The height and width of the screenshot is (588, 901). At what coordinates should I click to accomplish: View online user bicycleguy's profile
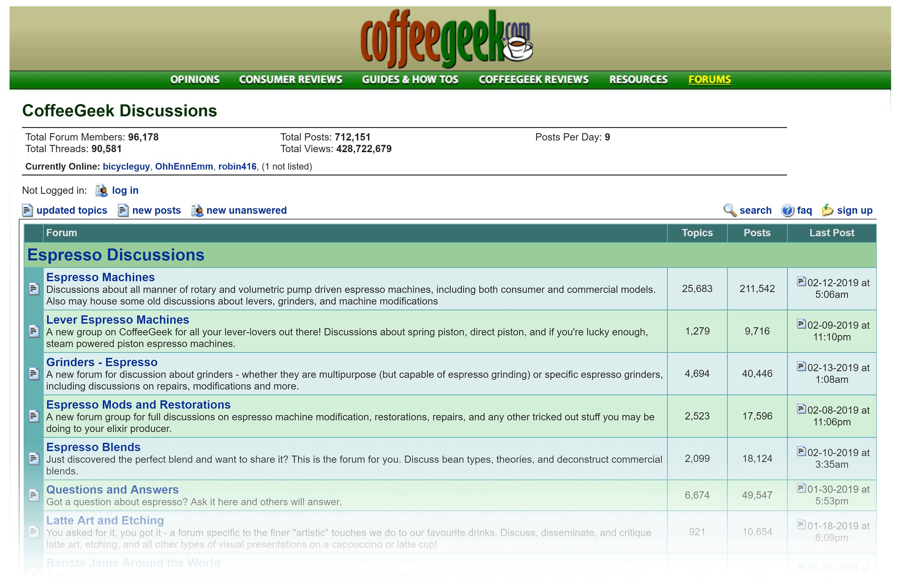click(127, 167)
